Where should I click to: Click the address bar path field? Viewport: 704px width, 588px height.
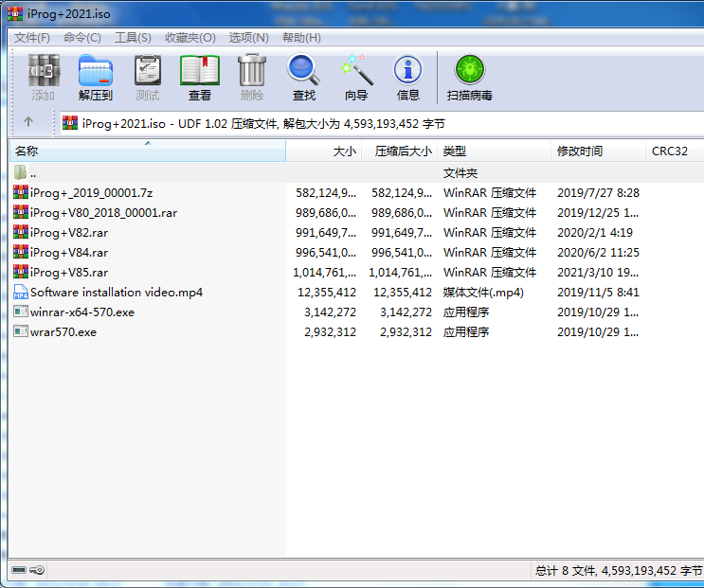tap(382, 123)
